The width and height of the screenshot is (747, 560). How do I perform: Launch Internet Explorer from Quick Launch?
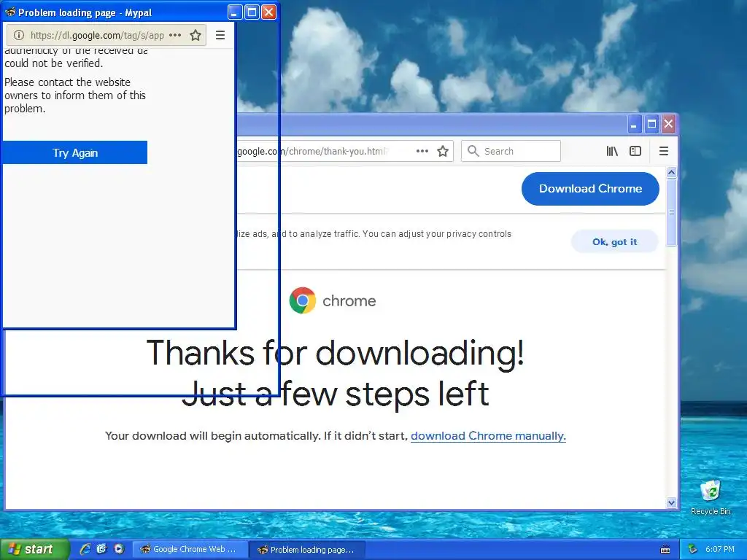[85, 549]
